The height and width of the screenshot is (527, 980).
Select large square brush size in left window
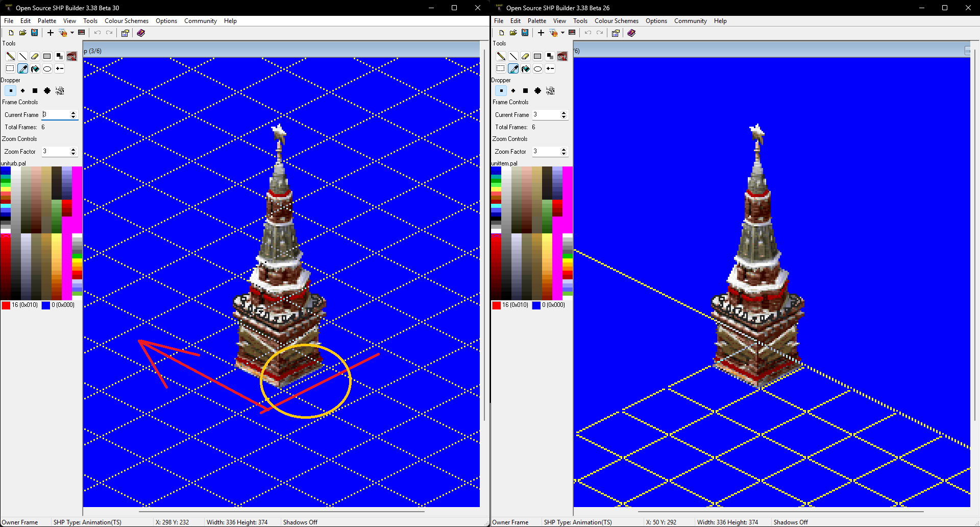(x=35, y=91)
